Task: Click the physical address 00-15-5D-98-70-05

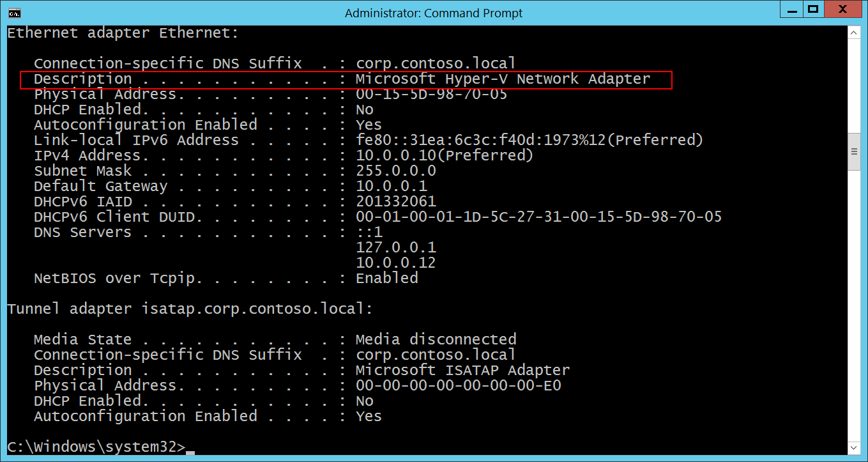Action: coord(431,95)
